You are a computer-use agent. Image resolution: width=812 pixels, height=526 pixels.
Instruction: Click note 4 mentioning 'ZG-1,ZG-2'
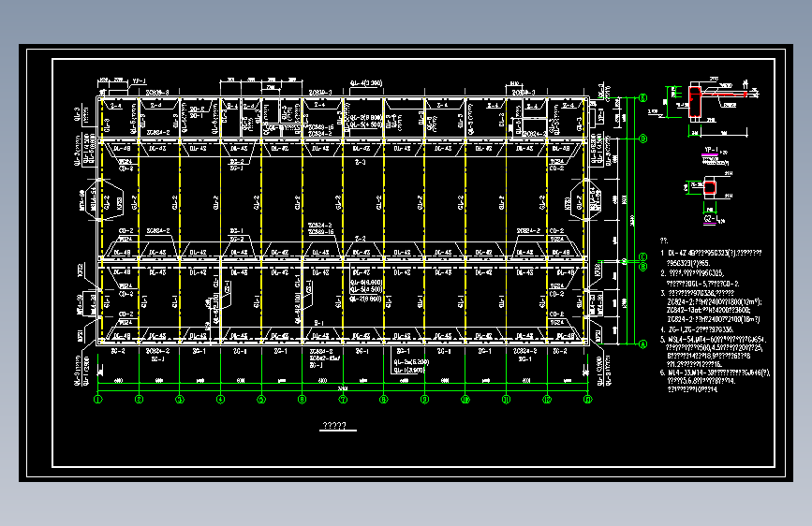click(697, 329)
